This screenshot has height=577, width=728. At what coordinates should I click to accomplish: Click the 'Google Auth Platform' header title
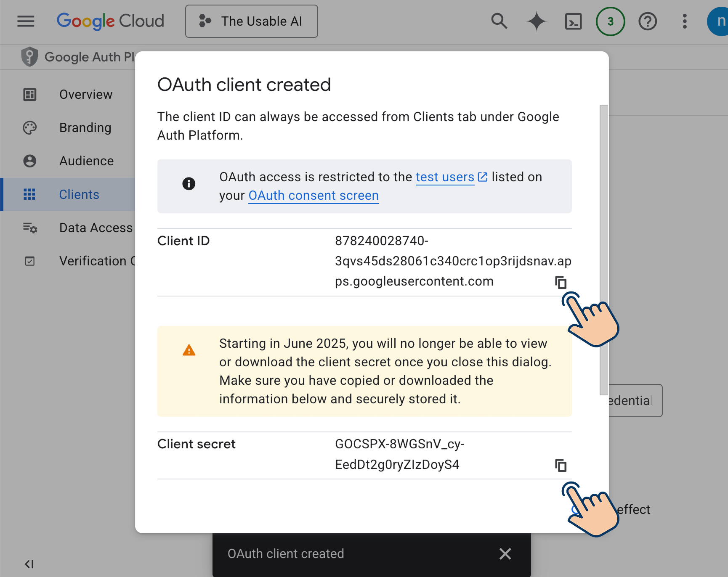(x=90, y=57)
